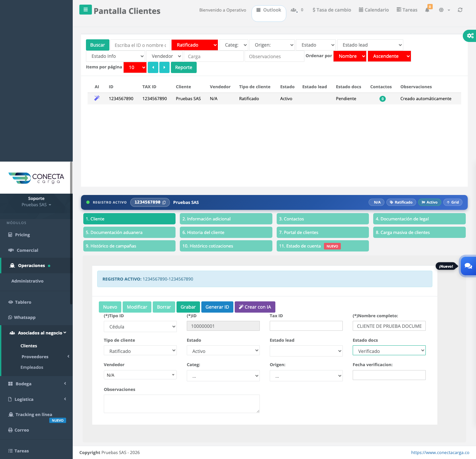Select 6. Historia del cliente tab

coord(226,232)
